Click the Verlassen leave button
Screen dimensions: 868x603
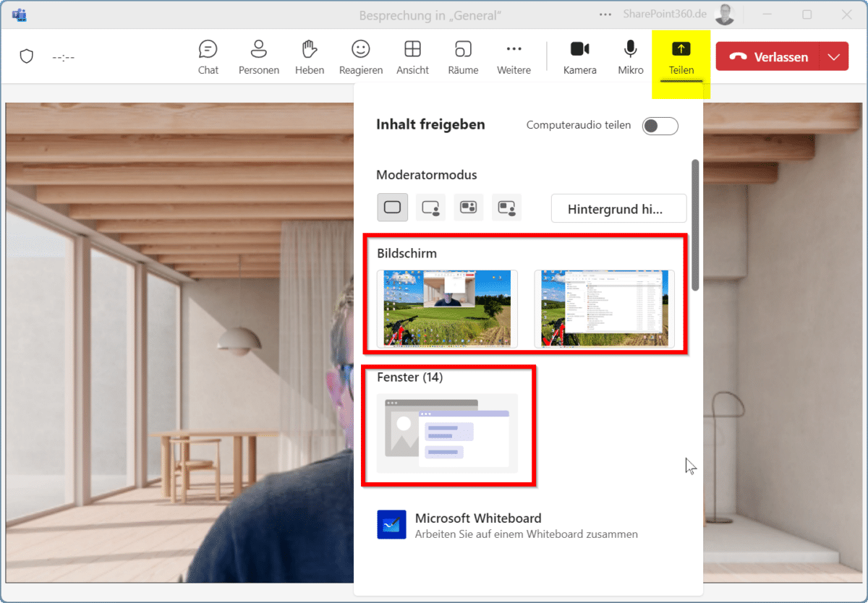pyautogui.click(x=768, y=56)
